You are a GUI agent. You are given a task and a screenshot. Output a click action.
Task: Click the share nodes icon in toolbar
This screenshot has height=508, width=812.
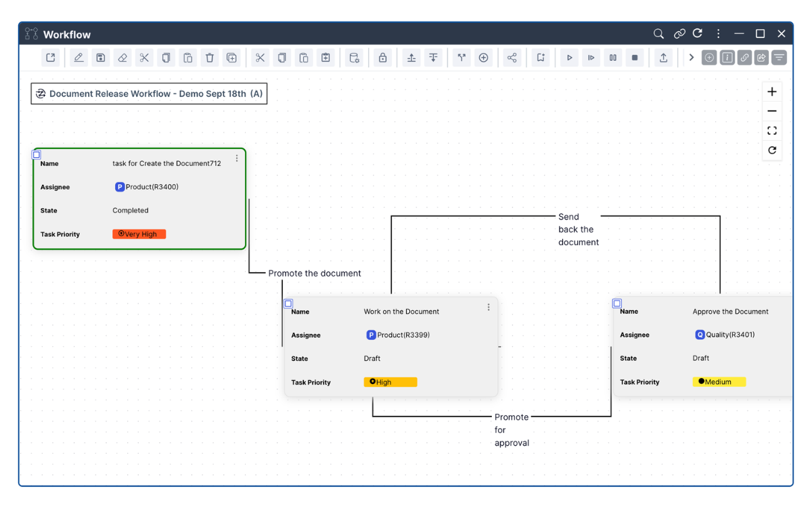pyautogui.click(x=512, y=58)
